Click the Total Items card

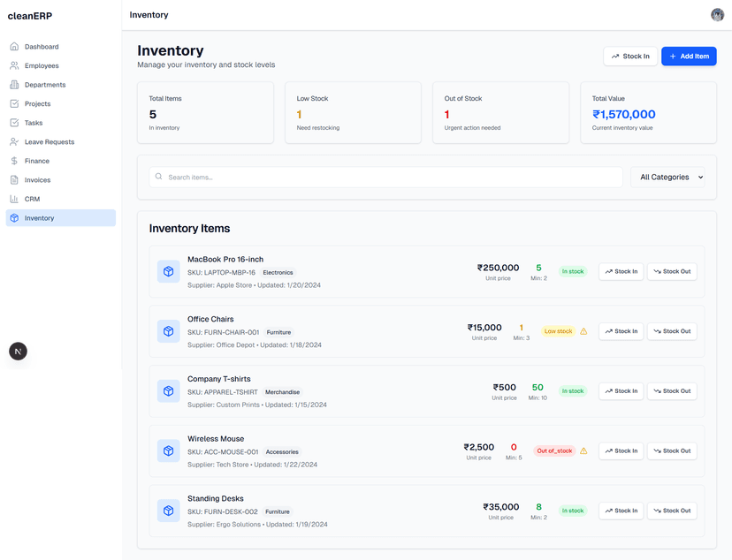205,113
